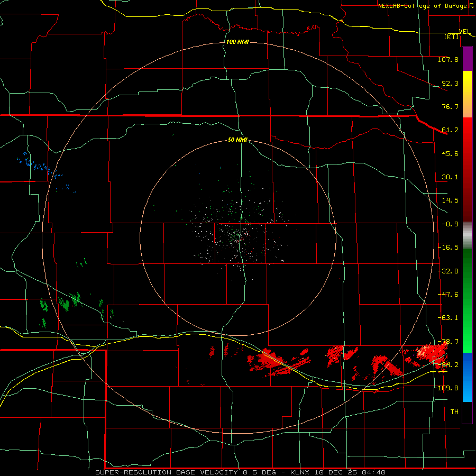Click the 100 NMI range ring label
The image size is (476, 476).
tap(237, 42)
